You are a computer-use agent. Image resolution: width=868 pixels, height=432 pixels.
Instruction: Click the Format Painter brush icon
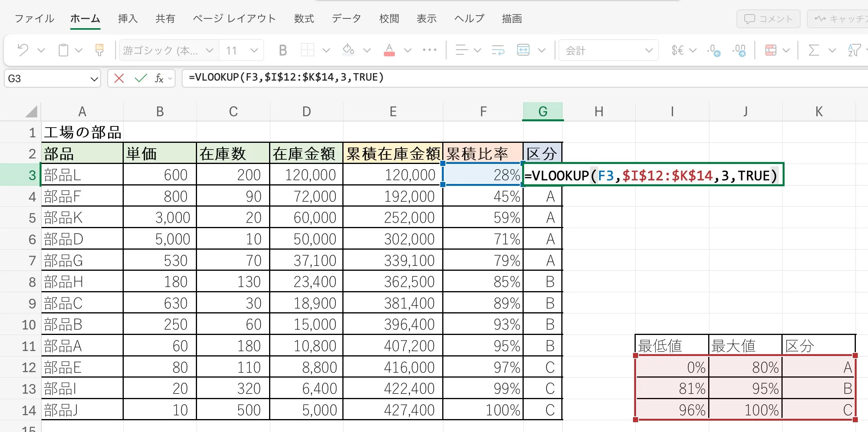pos(99,50)
